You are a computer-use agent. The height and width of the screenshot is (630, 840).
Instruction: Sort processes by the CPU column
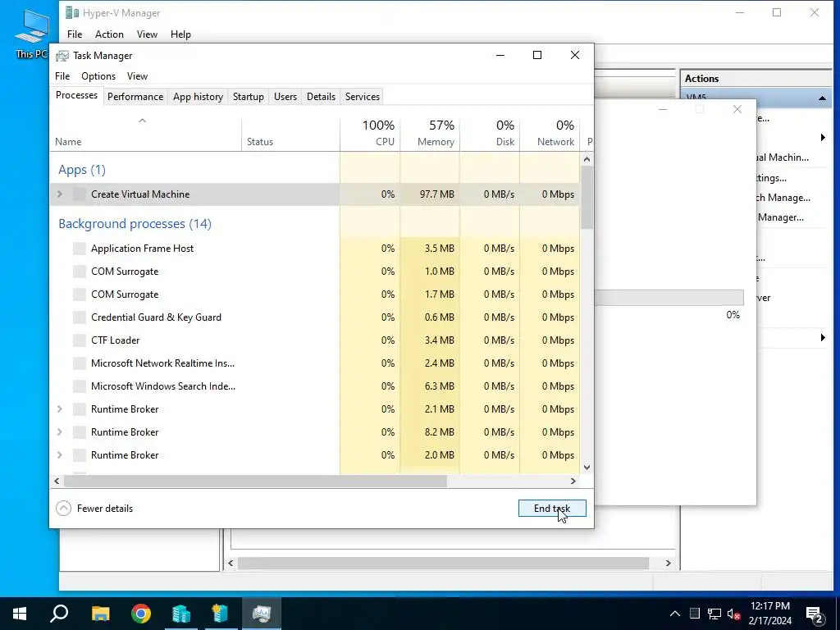click(370, 133)
